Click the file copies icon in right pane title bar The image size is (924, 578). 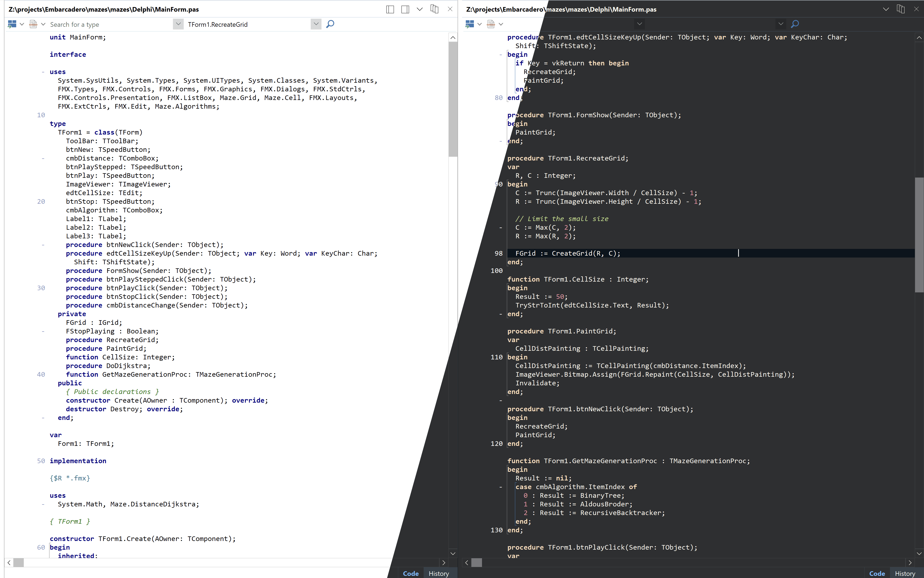[901, 9]
